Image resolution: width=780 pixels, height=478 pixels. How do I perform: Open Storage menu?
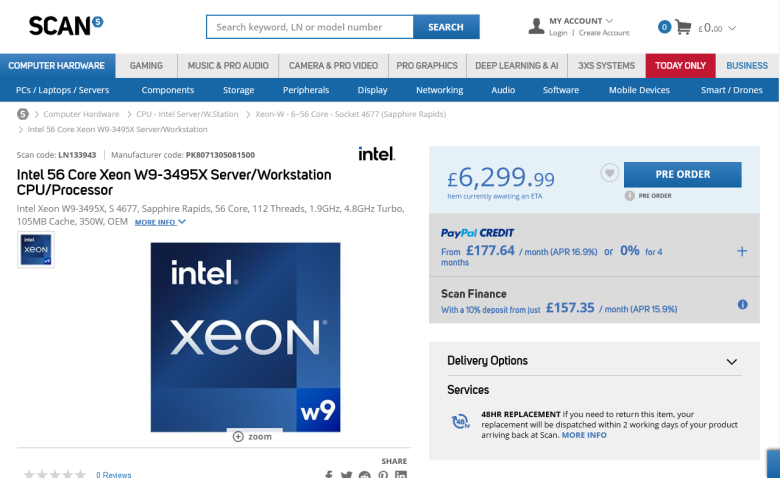click(238, 90)
